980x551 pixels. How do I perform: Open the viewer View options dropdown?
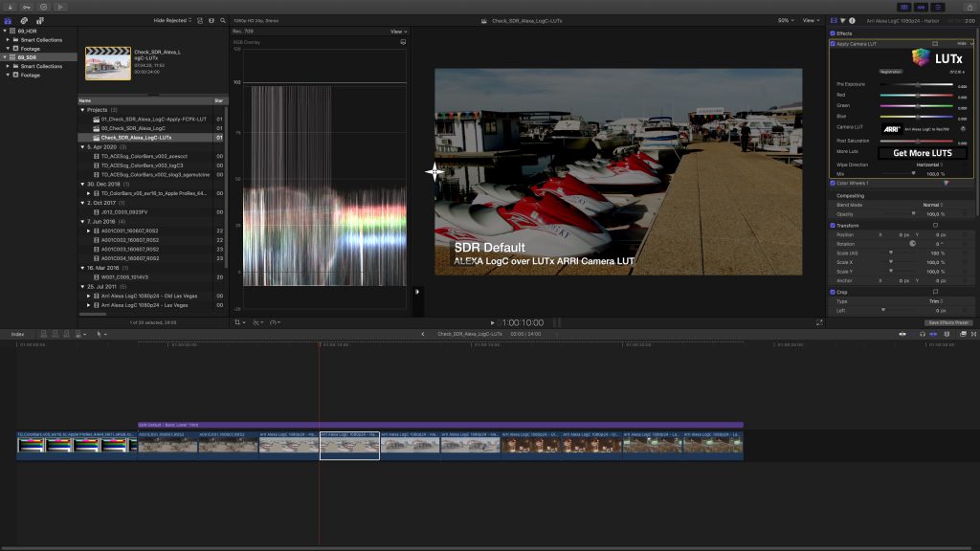(811, 21)
